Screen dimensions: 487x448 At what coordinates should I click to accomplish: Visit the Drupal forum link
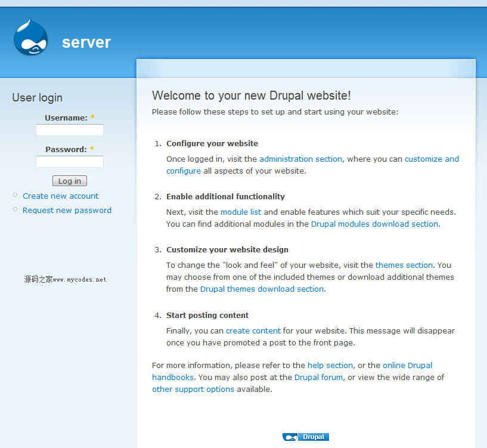tap(318, 377)
